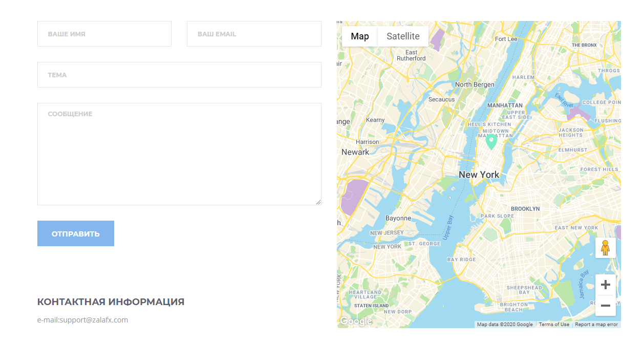Click the ELMHURST map label
This screenshot has width=644, height=344.
[573, 150]
